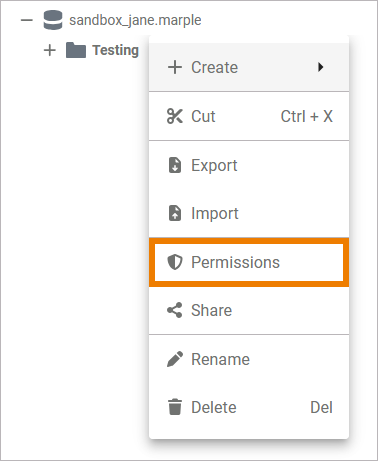
Task: Click the trash can Delete icon
Action: pyautogui.click(x=175, y=407)
